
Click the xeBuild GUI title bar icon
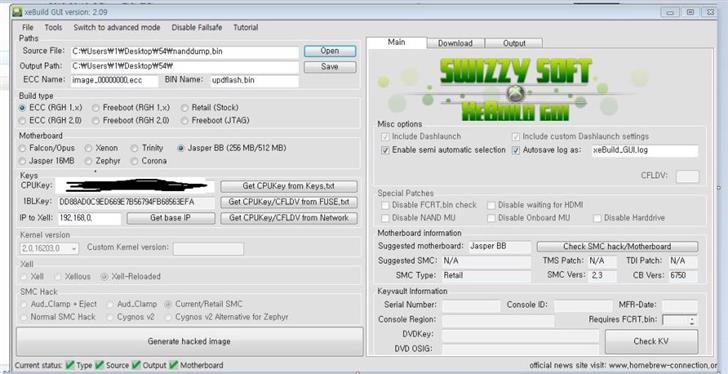17,12
